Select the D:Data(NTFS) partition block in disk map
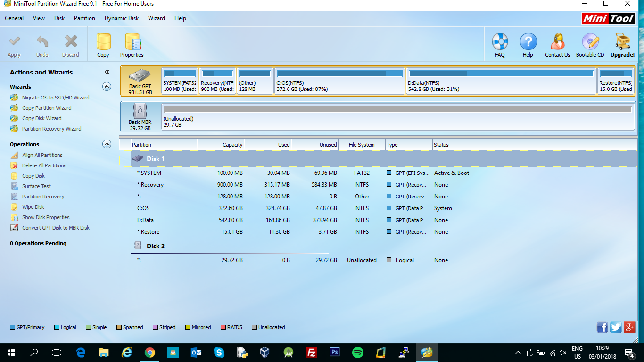This screenshot has width=644, height=362. click(x=501, y=81)
